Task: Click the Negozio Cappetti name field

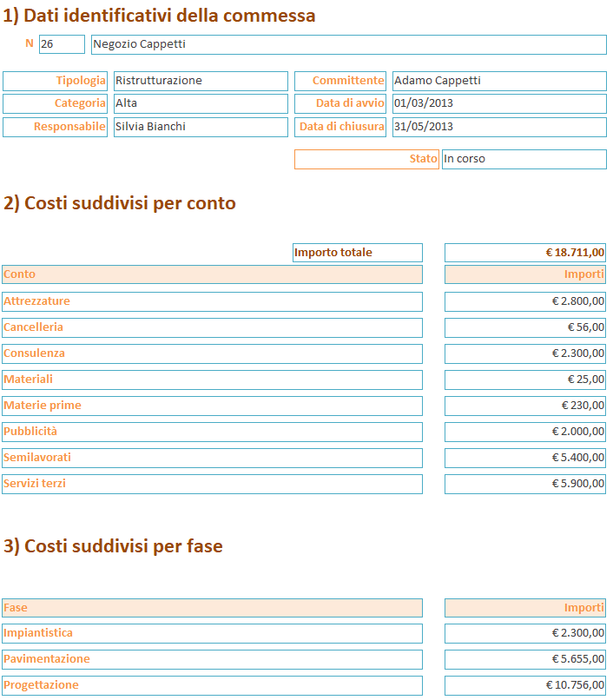Action: click(349, 44)
